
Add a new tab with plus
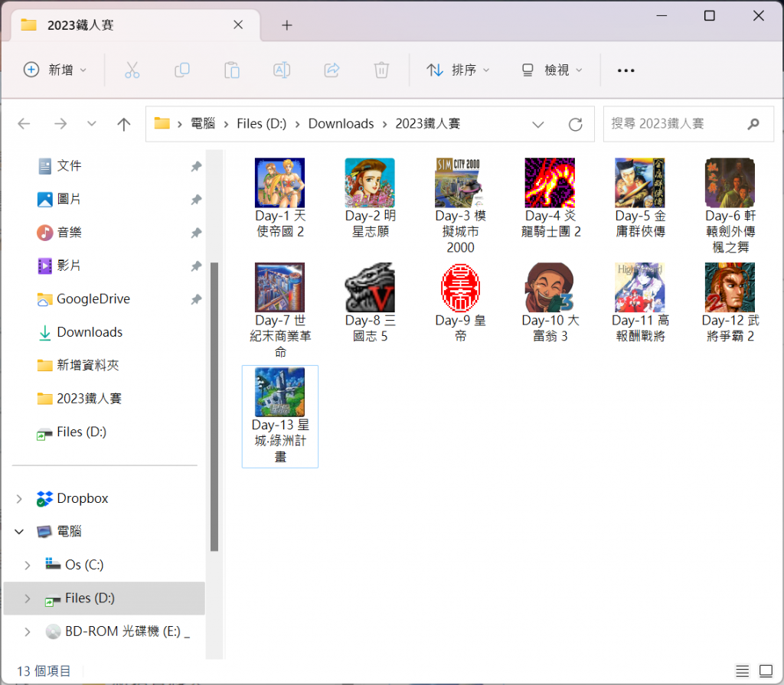[x=286, y=25]
